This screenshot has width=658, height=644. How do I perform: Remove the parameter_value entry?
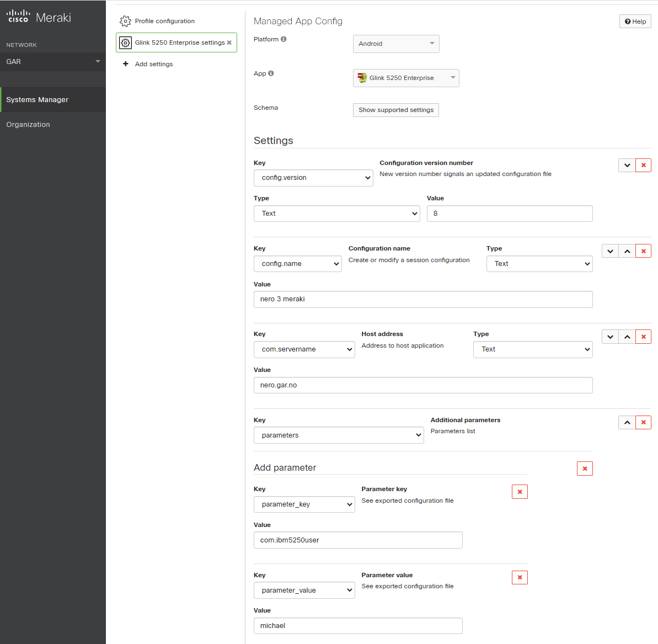[520, 578]
